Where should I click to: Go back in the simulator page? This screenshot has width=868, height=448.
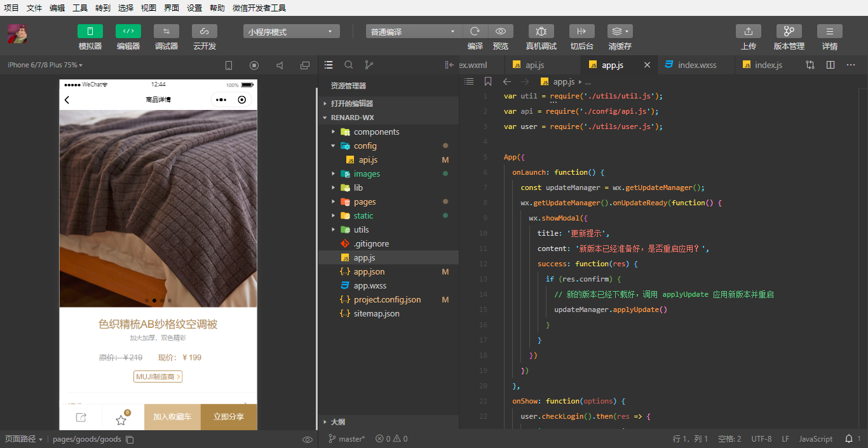tap(67, 100)
